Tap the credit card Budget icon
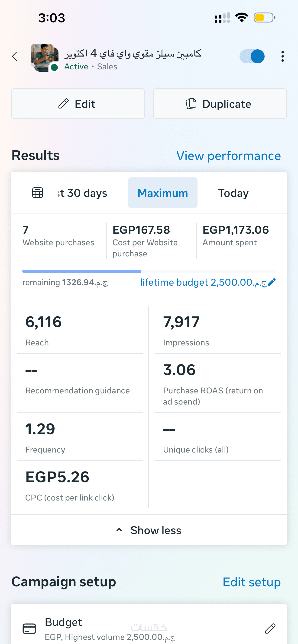298x644 pixels. 29,628
